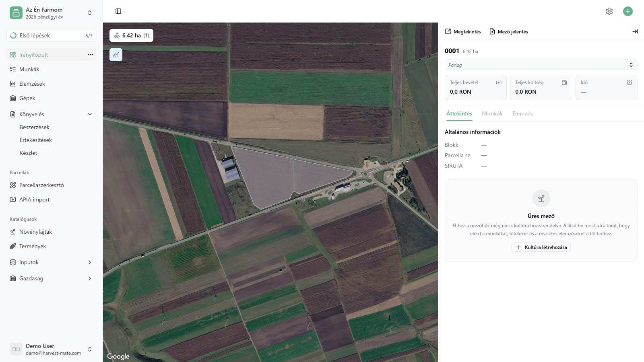Click the green plus add button
Viewport: 644px width, 362px height.
pos(628,11)
